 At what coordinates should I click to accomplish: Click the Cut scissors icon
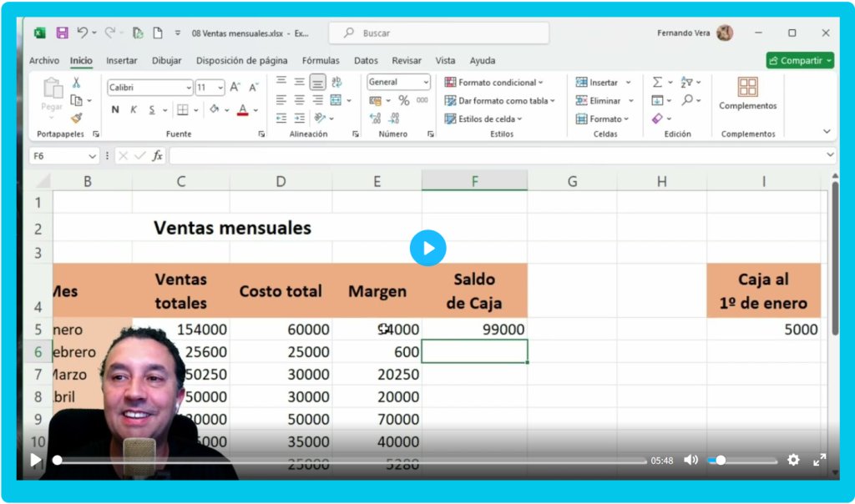(x=76, y=83)
